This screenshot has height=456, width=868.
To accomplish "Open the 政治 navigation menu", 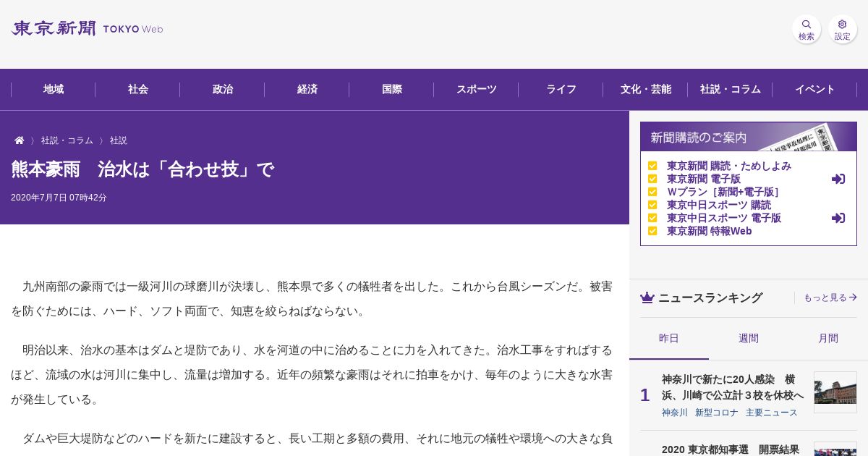I will (223, 90).
